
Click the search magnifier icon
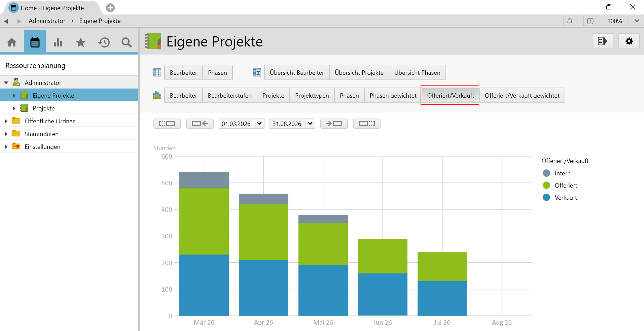(127, 42)
